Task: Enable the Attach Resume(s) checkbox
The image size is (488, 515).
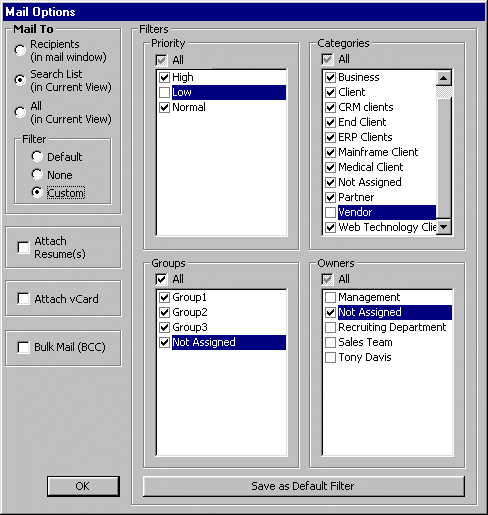Action: [x=23, y=247]
